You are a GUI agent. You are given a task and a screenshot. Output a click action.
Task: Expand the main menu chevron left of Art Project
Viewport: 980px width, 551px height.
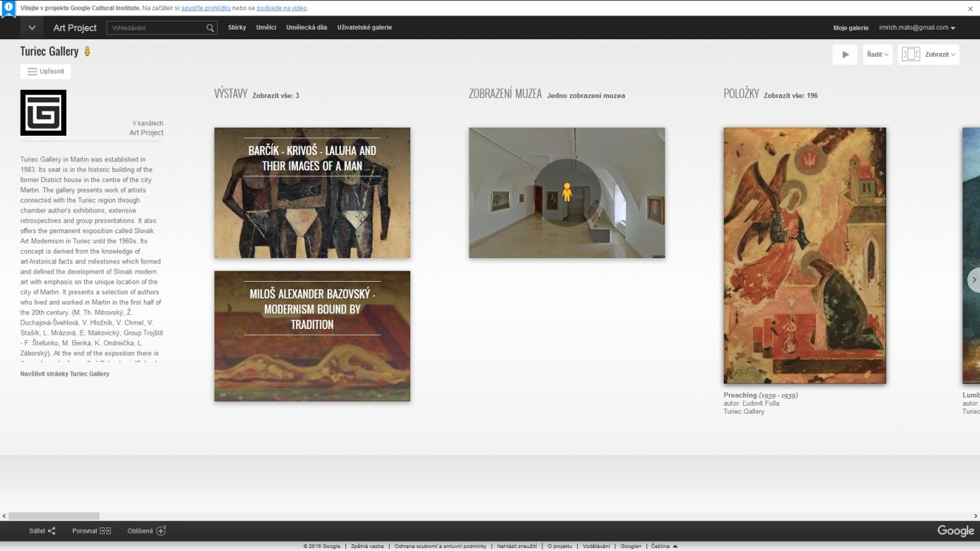point(32,28)
